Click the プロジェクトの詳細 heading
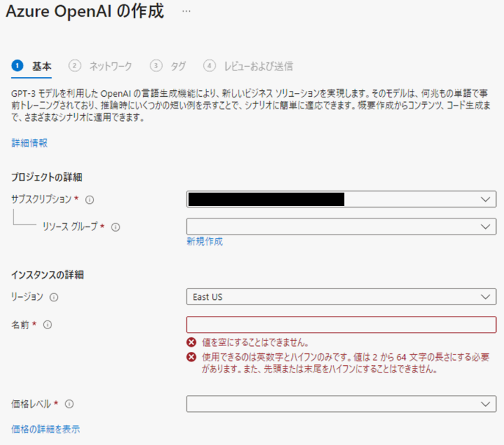 pyautogui.click(x=47, y=177)
